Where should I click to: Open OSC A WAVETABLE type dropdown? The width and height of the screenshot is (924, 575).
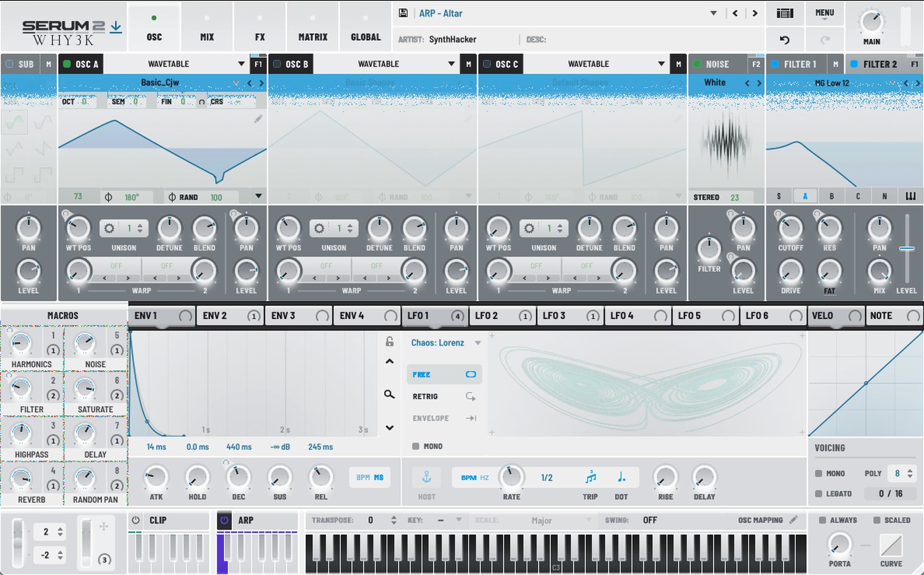[x=242, y=64]
